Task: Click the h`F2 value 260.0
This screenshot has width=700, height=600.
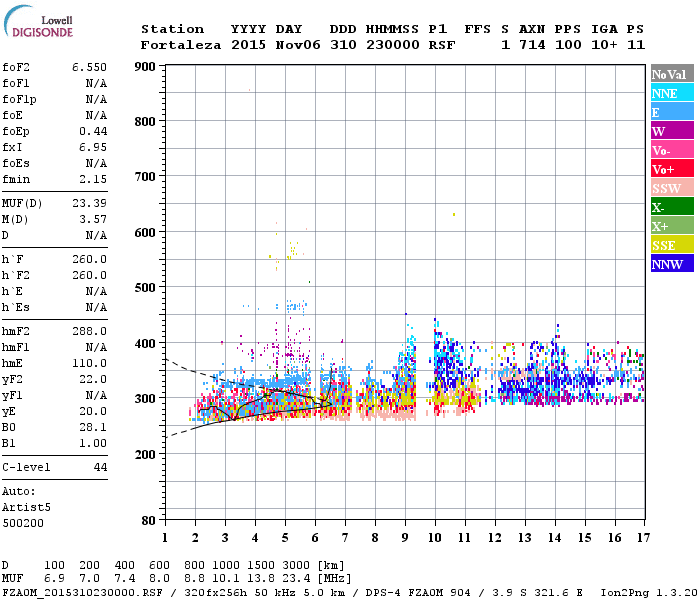Action: point(89,275)
